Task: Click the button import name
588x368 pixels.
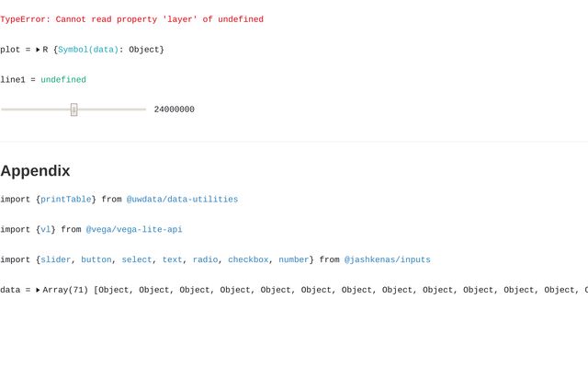Action: click(96, 259)
